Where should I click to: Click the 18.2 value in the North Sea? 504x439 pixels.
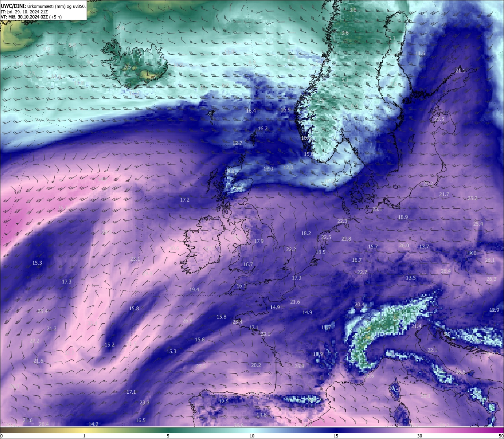tap(306, 233)
